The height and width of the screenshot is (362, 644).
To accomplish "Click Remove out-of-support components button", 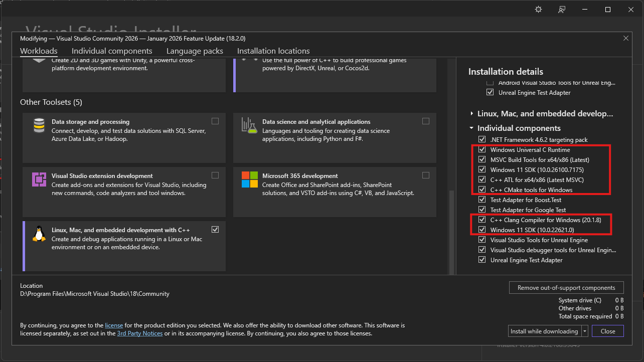I will (x=566, y=288).
